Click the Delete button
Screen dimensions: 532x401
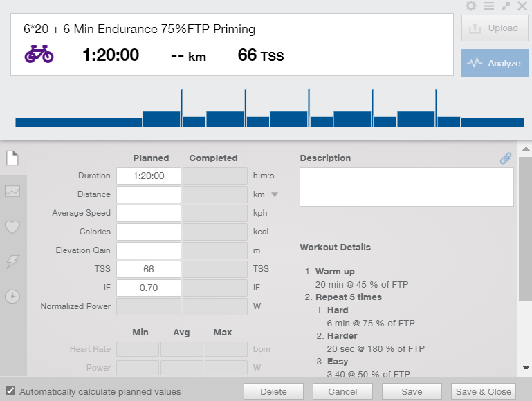pos(273,391)
